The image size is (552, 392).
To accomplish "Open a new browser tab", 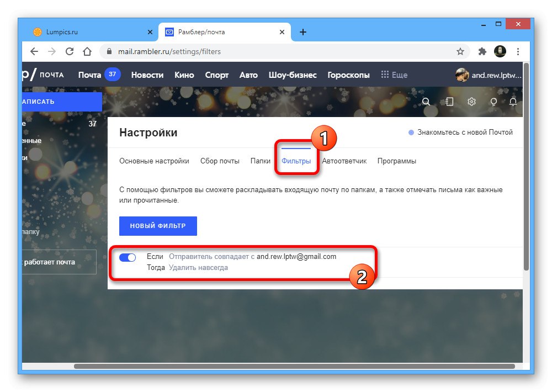I will 302,32.
